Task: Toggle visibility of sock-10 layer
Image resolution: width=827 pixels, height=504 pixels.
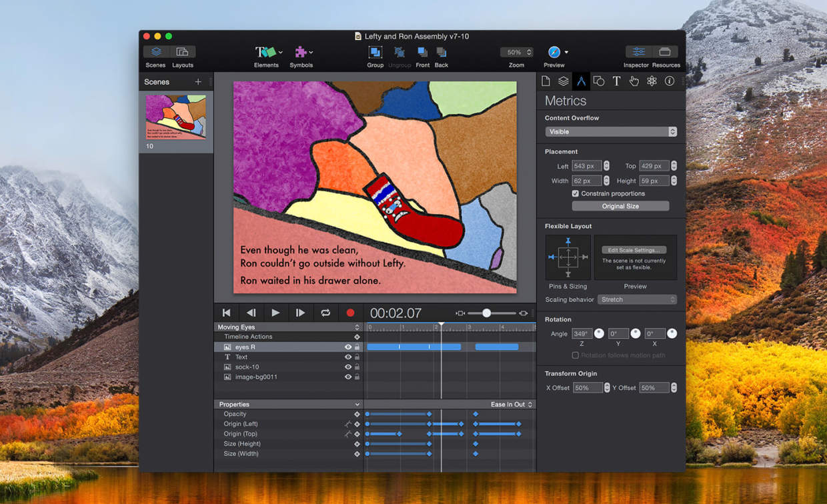Action: pyautogui.click(x=347, y=367)
